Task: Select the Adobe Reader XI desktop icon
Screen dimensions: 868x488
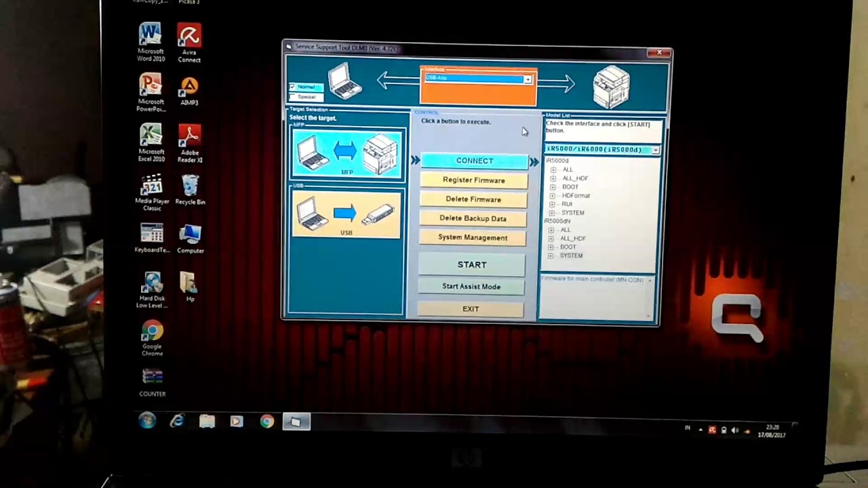Action: 190,144
